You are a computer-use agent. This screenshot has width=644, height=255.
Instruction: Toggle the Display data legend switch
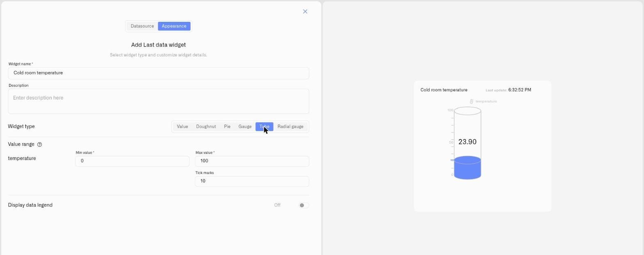pos(304,205)
